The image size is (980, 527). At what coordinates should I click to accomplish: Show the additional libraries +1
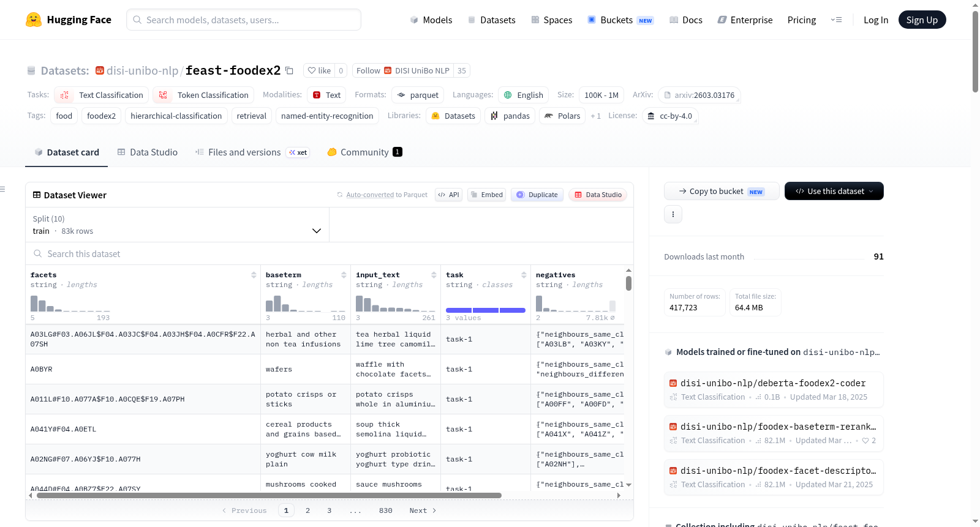[595, 116]
